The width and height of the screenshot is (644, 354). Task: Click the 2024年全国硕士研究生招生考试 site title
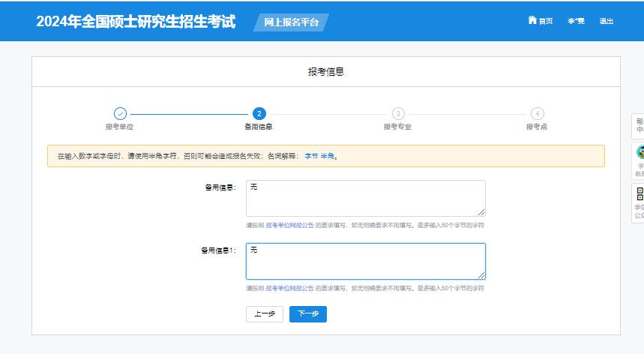pos(136,22)
